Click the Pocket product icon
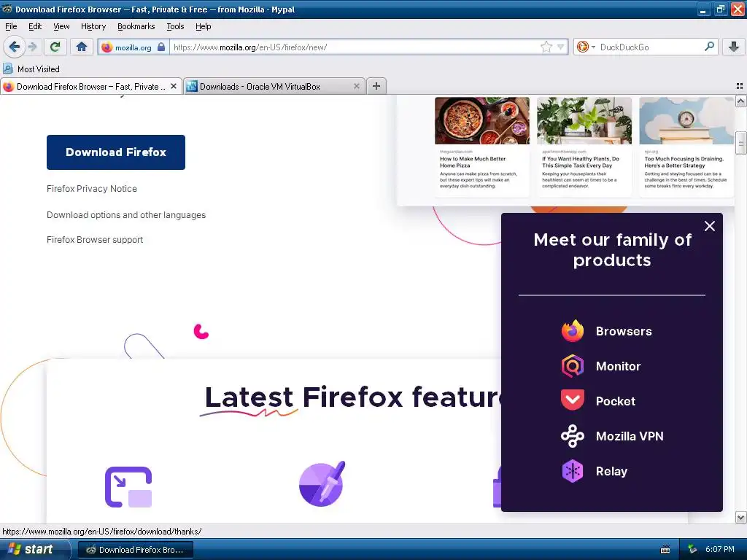The height and width of the screenshot is (560, 747). [573, 400]
